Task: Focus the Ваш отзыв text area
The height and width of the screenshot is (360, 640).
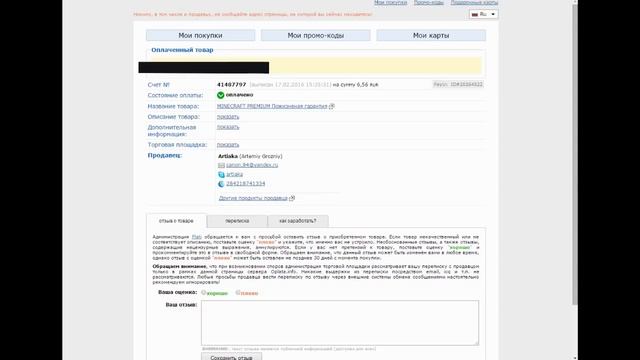Action: (x=340, y=323)
